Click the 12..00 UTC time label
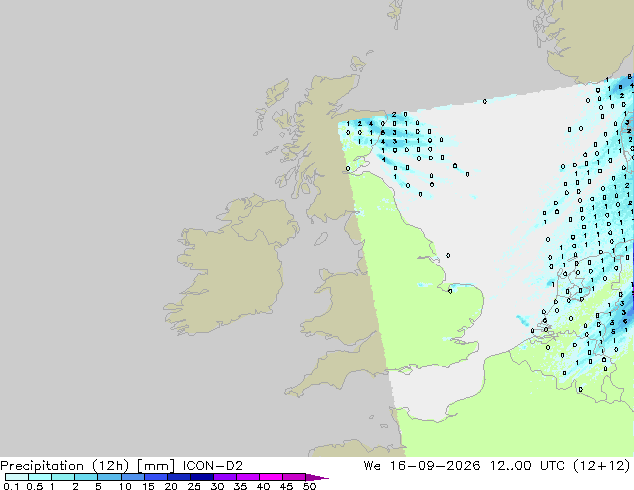The image size is (634, 490). (x=527, y=466)
